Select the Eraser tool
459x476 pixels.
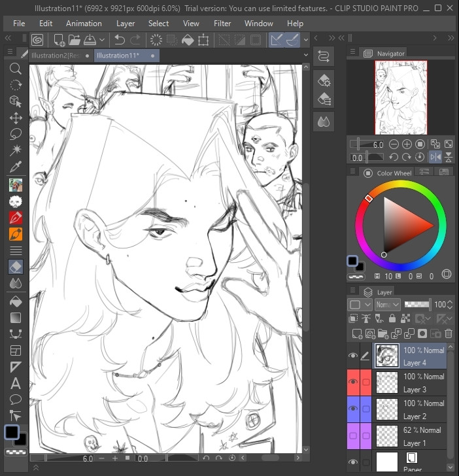16,267
